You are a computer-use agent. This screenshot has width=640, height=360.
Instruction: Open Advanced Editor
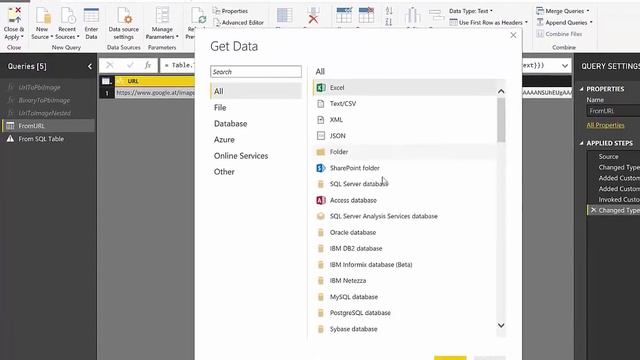(238, 22)
